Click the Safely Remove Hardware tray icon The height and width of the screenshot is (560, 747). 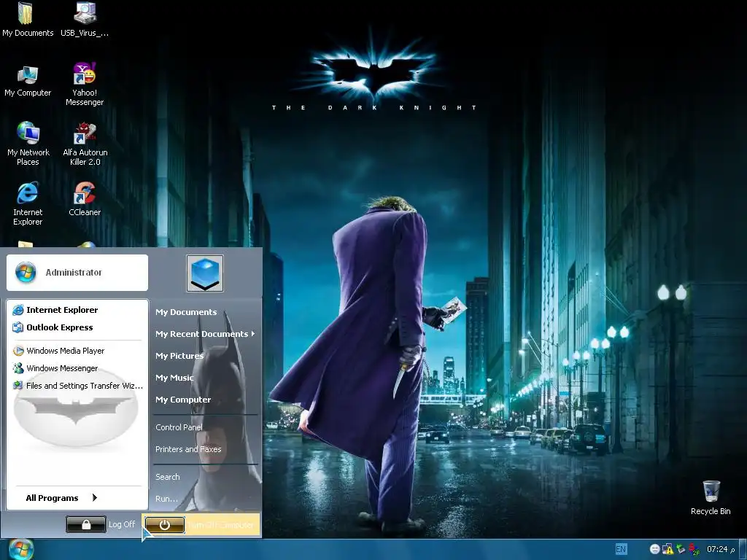(681, 549)
